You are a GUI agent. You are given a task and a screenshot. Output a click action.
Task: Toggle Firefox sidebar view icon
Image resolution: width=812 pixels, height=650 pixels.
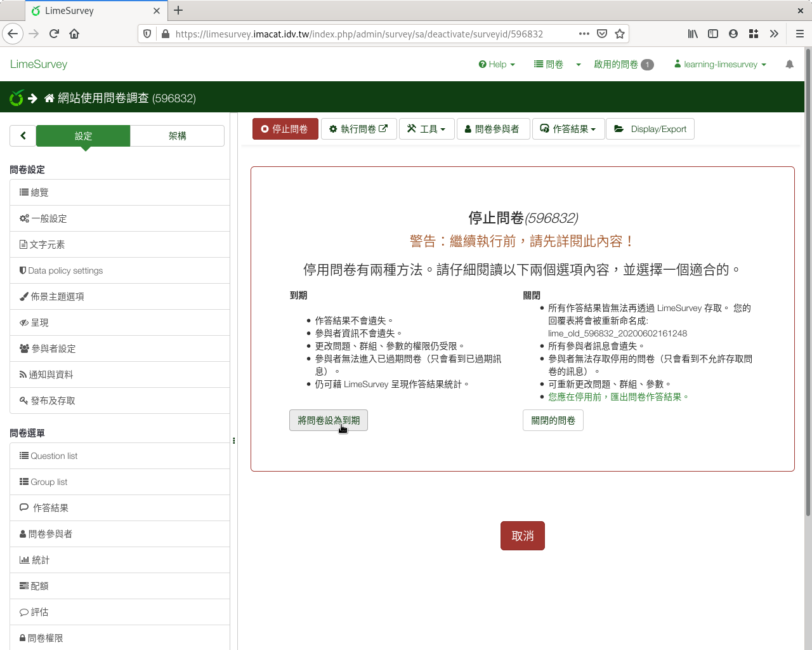click(x=713, y=34)
